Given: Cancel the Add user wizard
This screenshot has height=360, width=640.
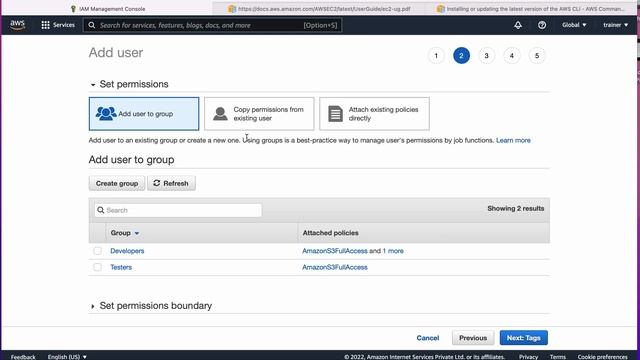Looking at the screenshot, I should pyautogui.click(x=428, y=338).
